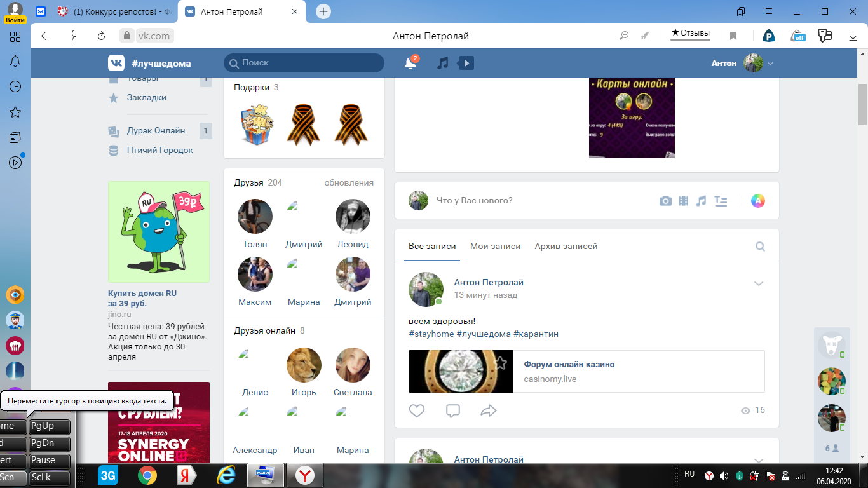Go back with the browser back arrow
Image resolution: width=868 pixels, height=488 pixels.
click(46, 36)
